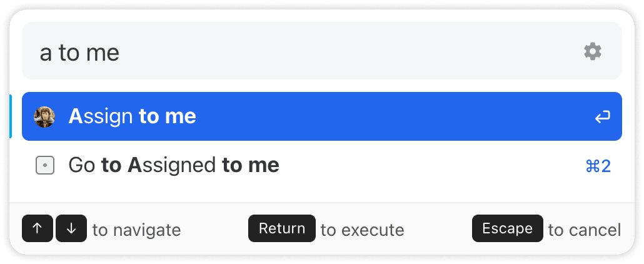Click the 'to navigate' hint text
The width and height of the screenshot is (644, 264).
click(x=136, y=230)
